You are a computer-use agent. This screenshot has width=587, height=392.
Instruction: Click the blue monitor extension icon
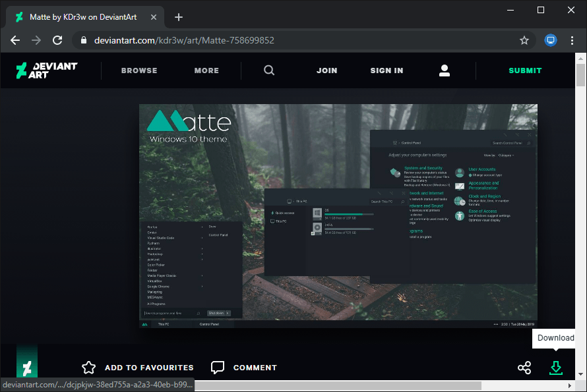coord(551,40)
